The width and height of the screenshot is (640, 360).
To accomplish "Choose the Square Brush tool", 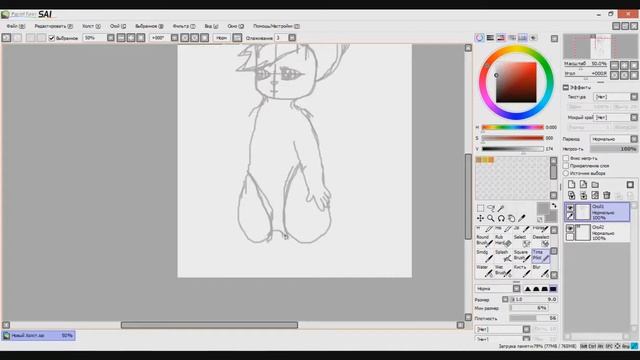I will (x=522, y=256).
